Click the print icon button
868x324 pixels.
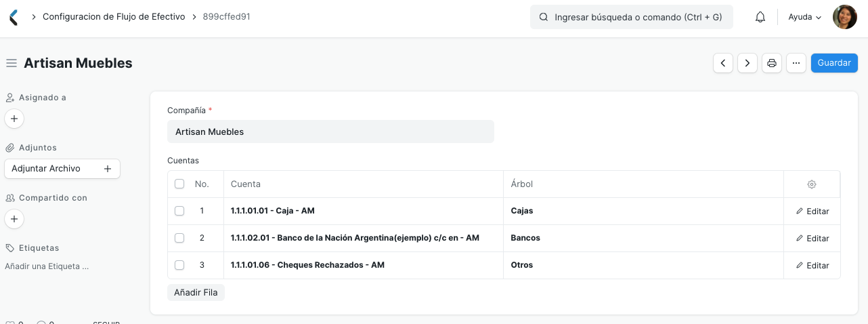772,63
